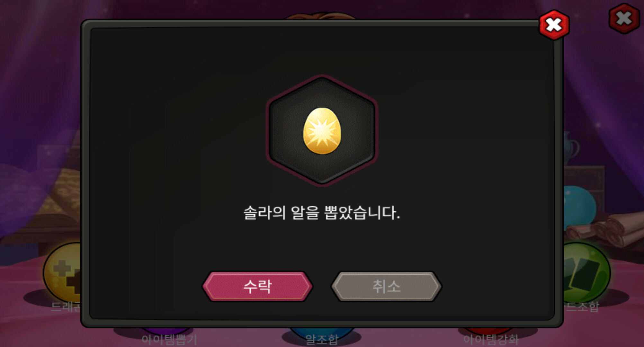Click the dimmed X behind the dialog
Screen dimensions: 644x347
(624, 18)
